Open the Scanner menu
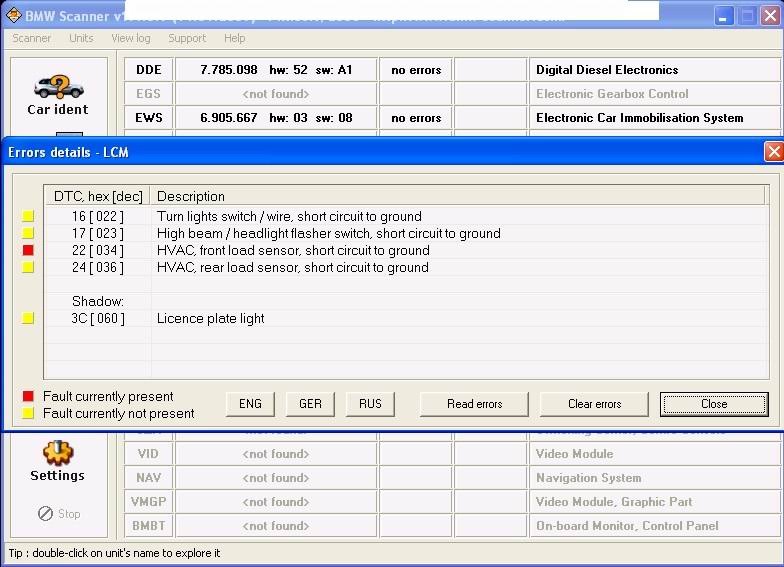Viewport: 784px width, 567px height. click(x=32, y=38)
